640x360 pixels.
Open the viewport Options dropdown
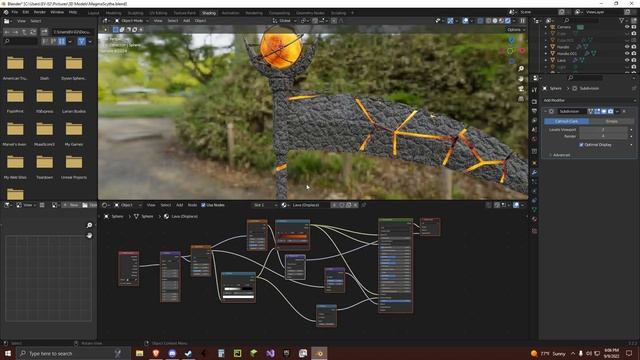click(x=516, y=30)
